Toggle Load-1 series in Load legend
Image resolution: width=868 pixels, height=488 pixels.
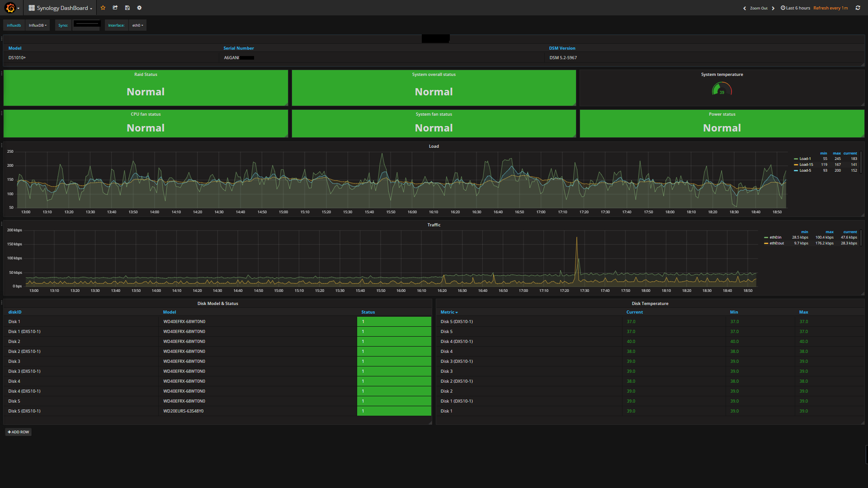(805, 159)
